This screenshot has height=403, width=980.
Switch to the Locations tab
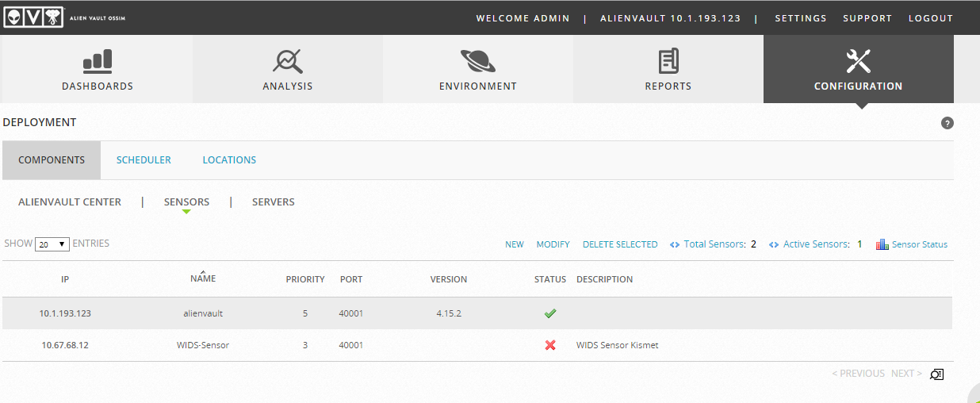coord(229,159)
